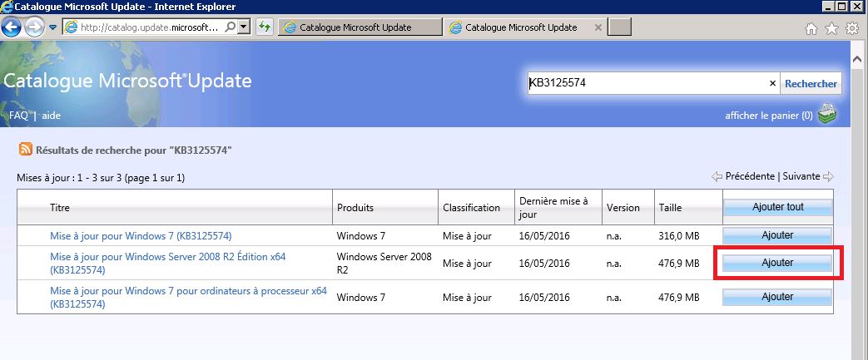
Task: Open the aide help link
Action: click(52, 116)
